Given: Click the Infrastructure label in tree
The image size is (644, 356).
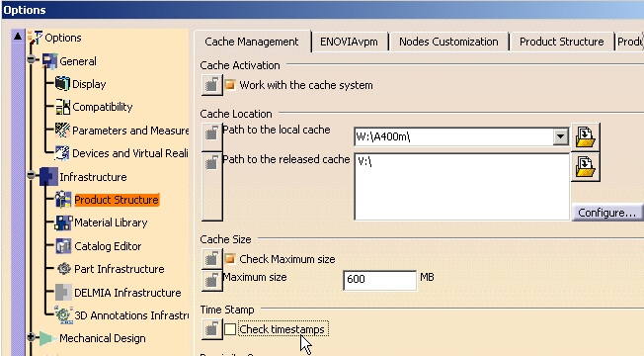Looking at the screenshot, I should click(x=93, y=177).
